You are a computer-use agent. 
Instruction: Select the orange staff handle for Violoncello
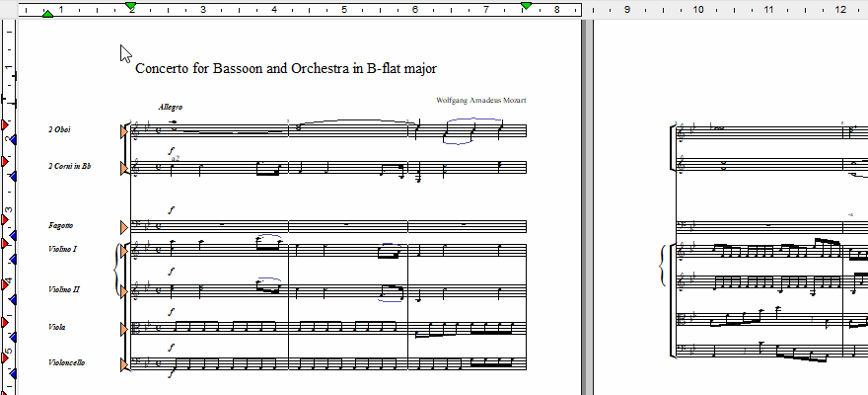[124, 364]
